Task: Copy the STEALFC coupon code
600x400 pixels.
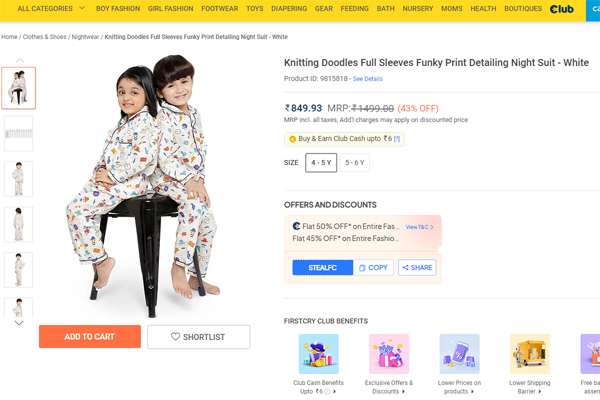Action: (x=374, y=268)
